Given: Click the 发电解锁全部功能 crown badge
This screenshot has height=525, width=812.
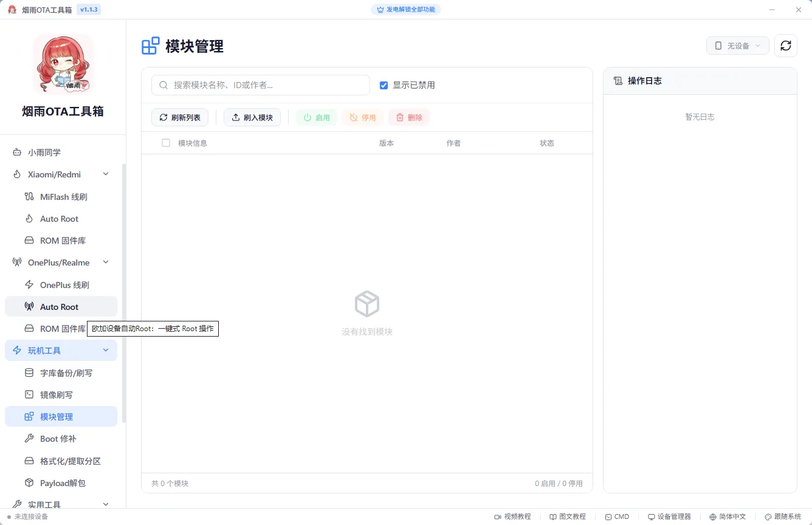Looking at the screenshot, I should tap(406, 10).
